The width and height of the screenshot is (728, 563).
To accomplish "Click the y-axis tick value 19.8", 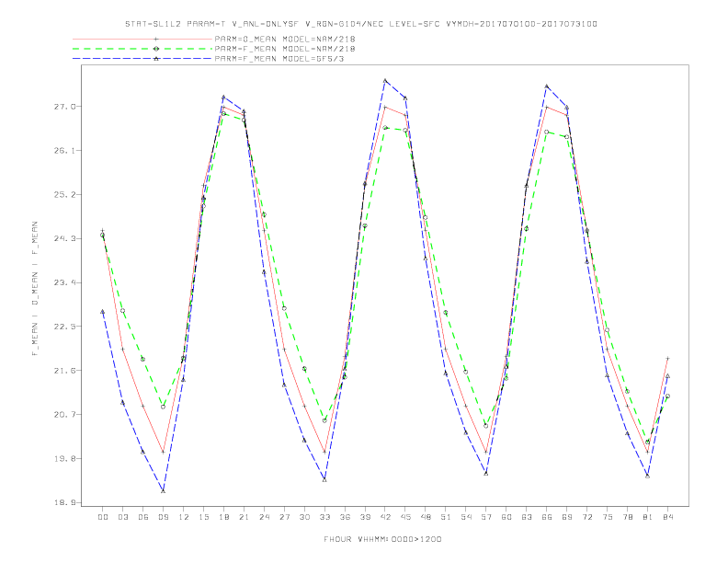I will click(x=64, y=458).
